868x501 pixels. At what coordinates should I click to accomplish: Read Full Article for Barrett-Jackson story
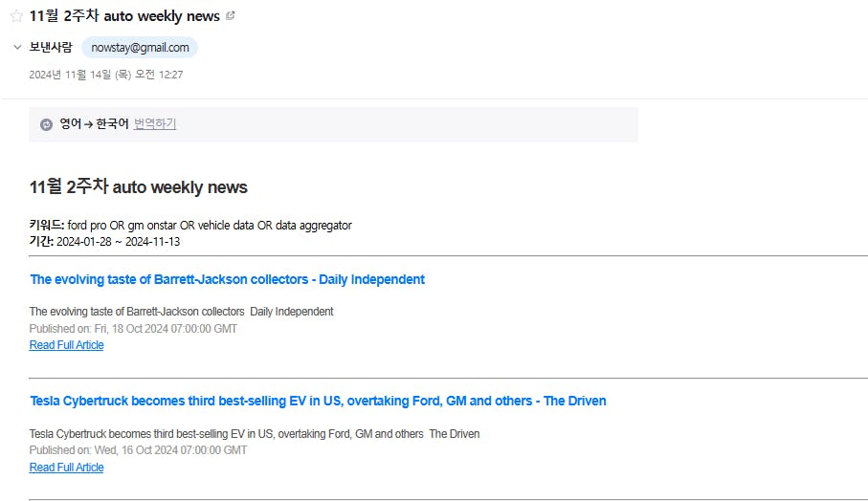click(66, 345)
